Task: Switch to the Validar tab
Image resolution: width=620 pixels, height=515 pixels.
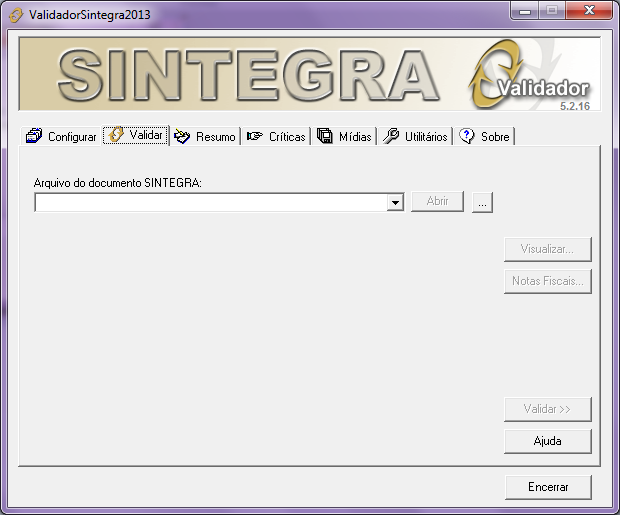Action: click(136, 135)
